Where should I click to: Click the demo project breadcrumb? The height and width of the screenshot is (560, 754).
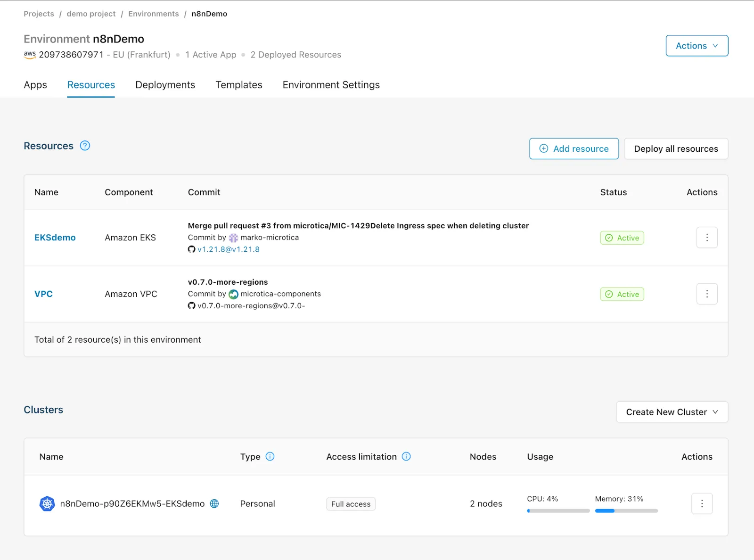click(91, 14)
